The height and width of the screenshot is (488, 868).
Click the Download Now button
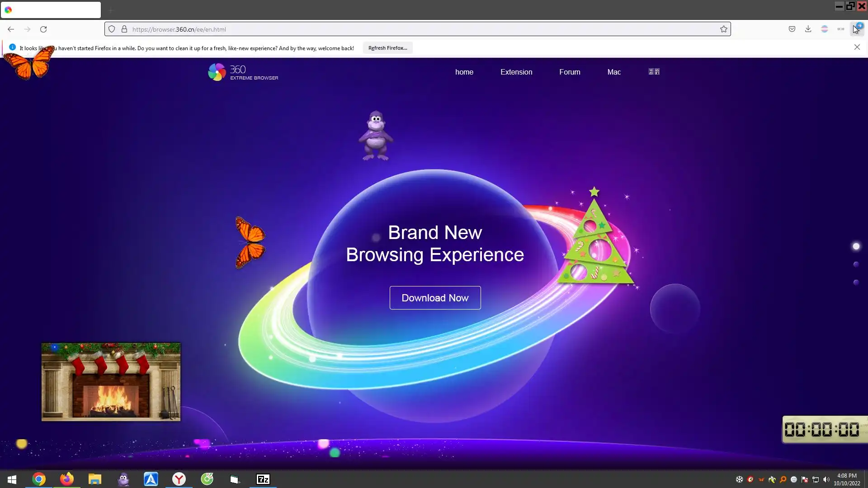coord(435,298)
